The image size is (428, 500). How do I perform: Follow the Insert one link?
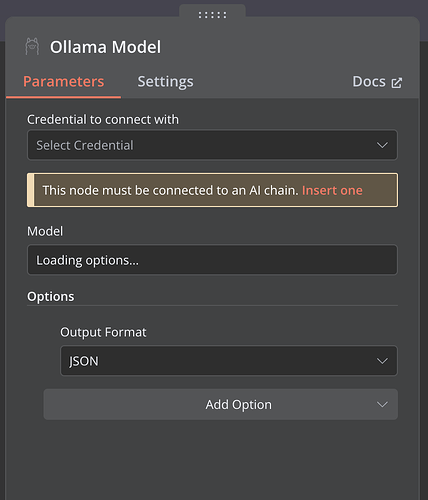coord(332,190)
